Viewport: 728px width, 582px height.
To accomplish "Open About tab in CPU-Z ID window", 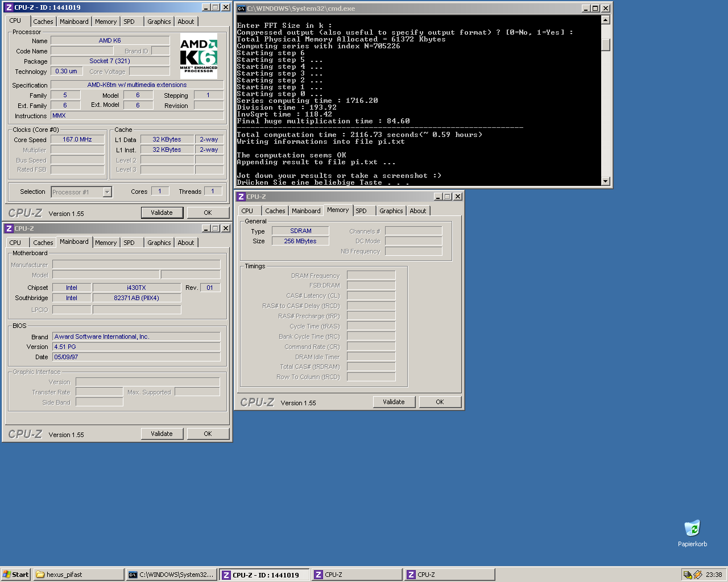I will (x=186, y=22).
